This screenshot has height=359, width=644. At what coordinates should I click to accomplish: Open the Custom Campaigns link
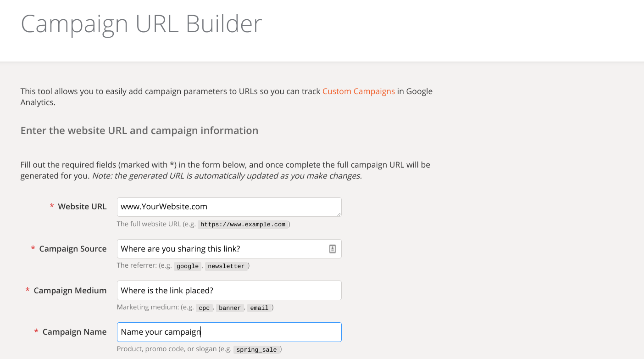358,91
